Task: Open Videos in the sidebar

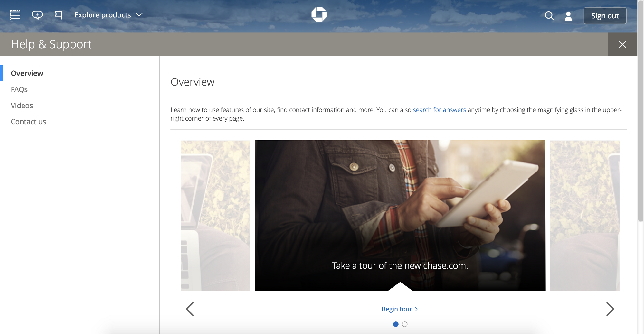Action: pos(22,106)
